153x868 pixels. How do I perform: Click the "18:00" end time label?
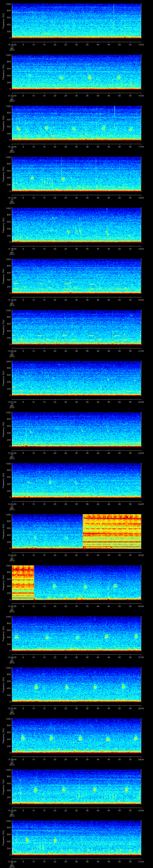[x=141, y=197]
